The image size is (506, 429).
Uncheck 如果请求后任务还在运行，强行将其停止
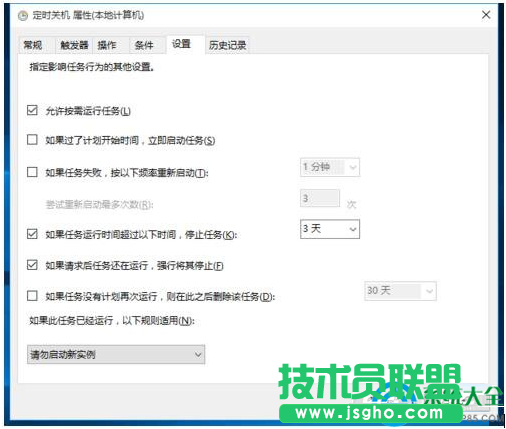point(32,265)
